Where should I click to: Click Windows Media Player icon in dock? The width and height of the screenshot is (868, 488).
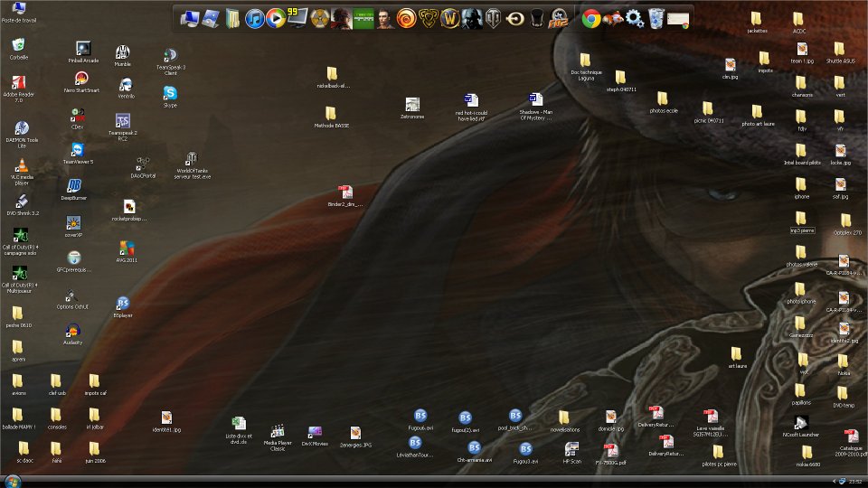click(x=276, y=19)
